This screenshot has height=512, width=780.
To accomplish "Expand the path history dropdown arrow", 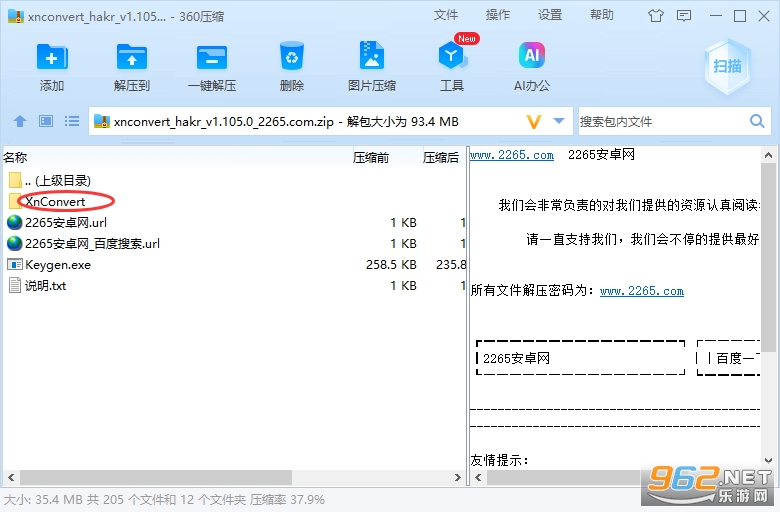I will click(559, 121).
